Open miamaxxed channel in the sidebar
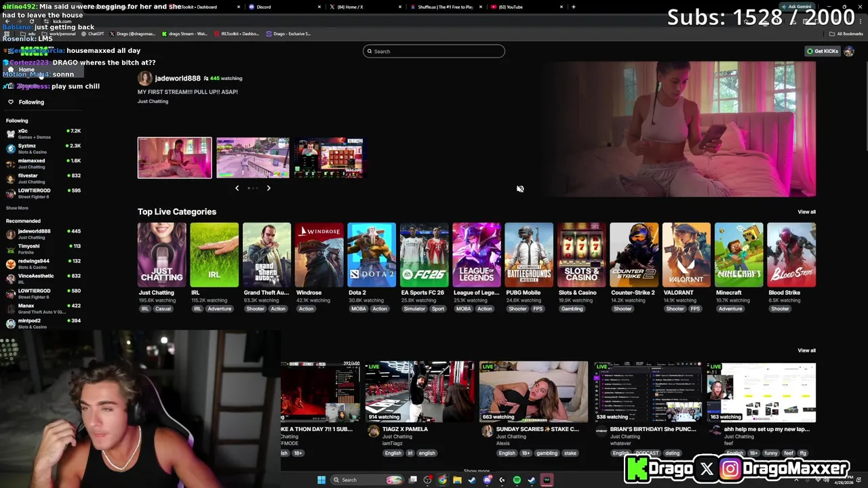This screenshot has height=488, width=868. pyautogui.click(x=42, y=163)
